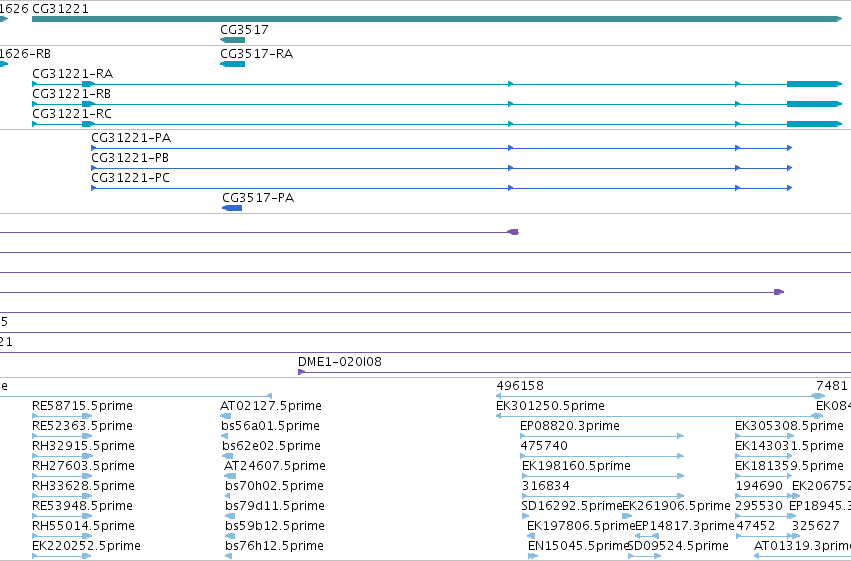Open the CG3517-RA transcript label
Image resolution: width=851 pixels, height=561 pixels.
pos(256,54)
